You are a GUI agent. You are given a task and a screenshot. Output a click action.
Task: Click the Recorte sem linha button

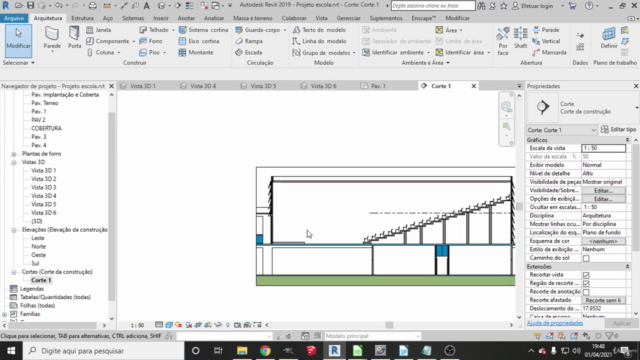pos(603,300)
